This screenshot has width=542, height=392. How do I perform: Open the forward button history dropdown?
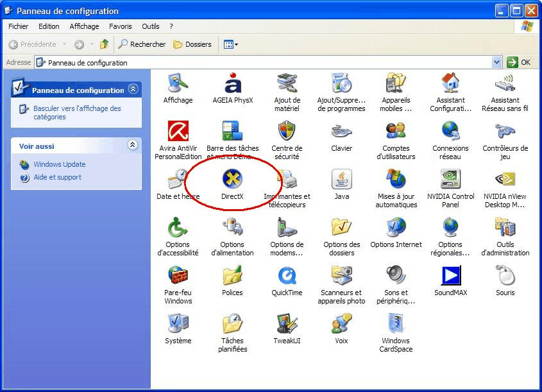tap(92, 44)
